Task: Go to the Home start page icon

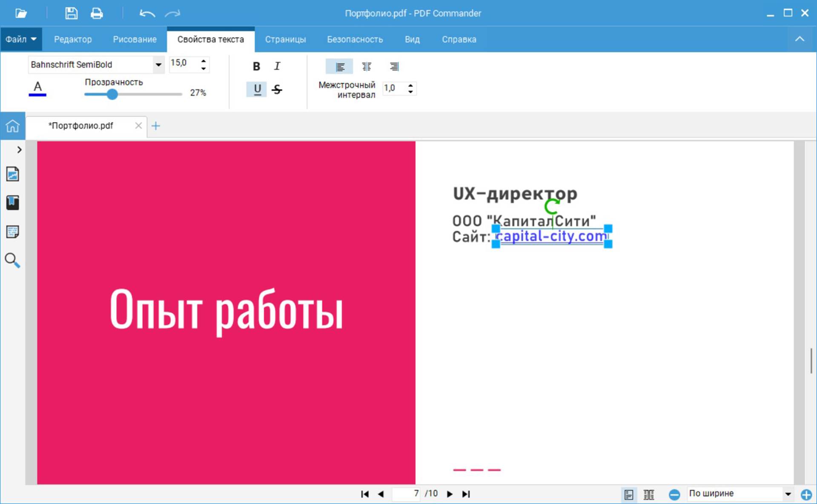Action: coord(12,126)
